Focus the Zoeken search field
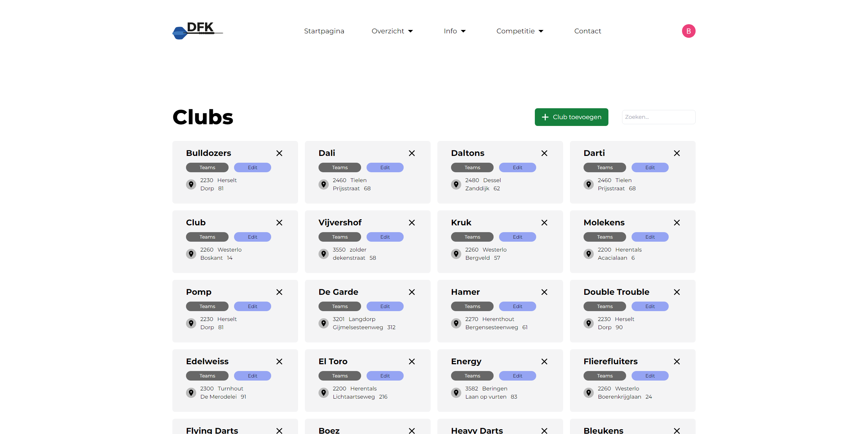The height and width of the screenshot is (434, 868). 658,117
